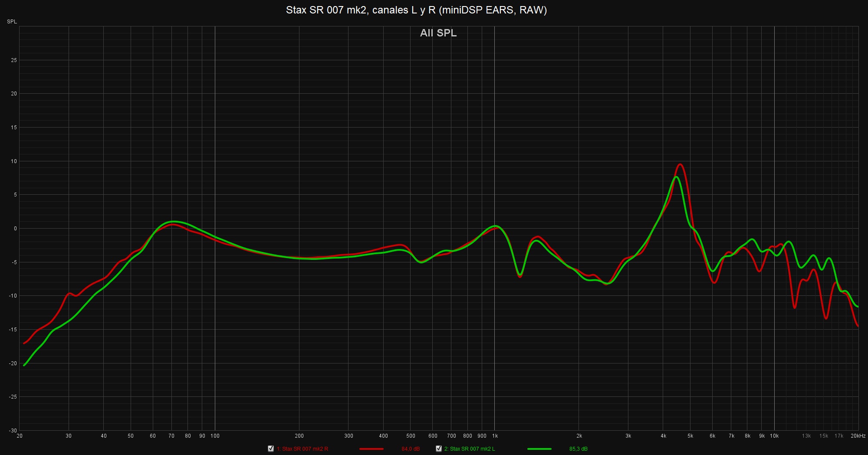
Task: Click the green curve's bass hump peak near 70 Hz
Action: 173,221
